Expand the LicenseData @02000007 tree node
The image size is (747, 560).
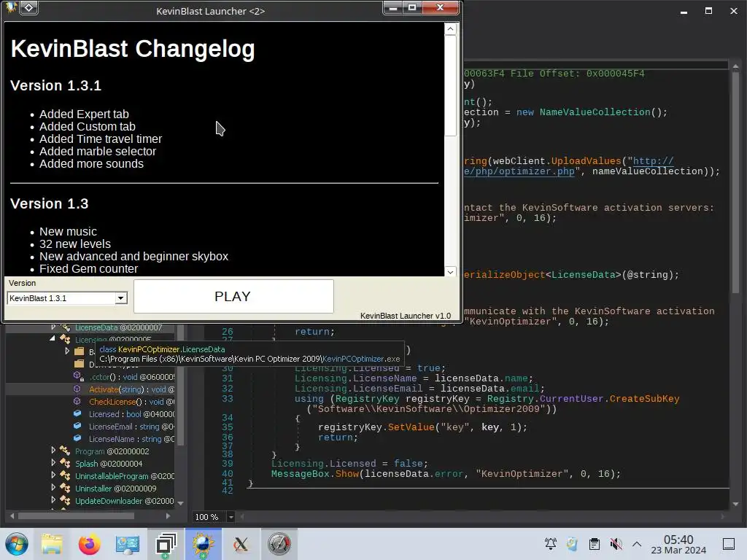(x=53, y=327)
